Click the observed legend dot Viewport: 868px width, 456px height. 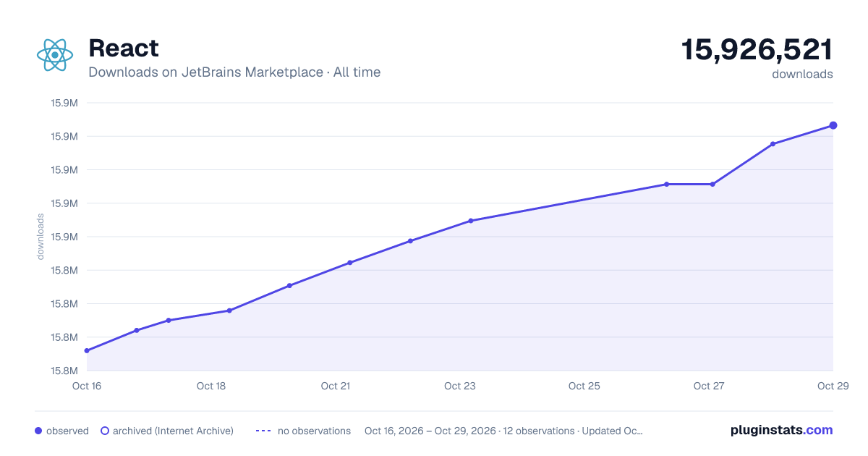tap(38, 431)
